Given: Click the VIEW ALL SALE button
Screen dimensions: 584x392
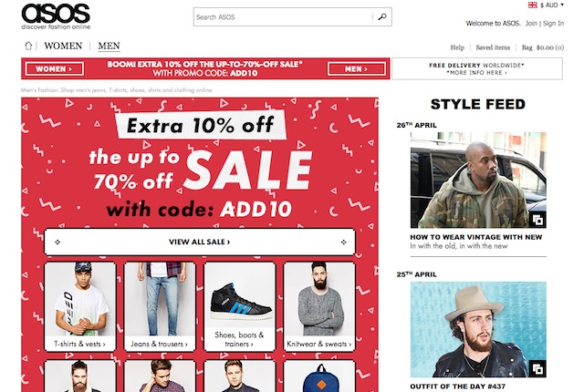Looking at the screenshot, I should [200, 242].
